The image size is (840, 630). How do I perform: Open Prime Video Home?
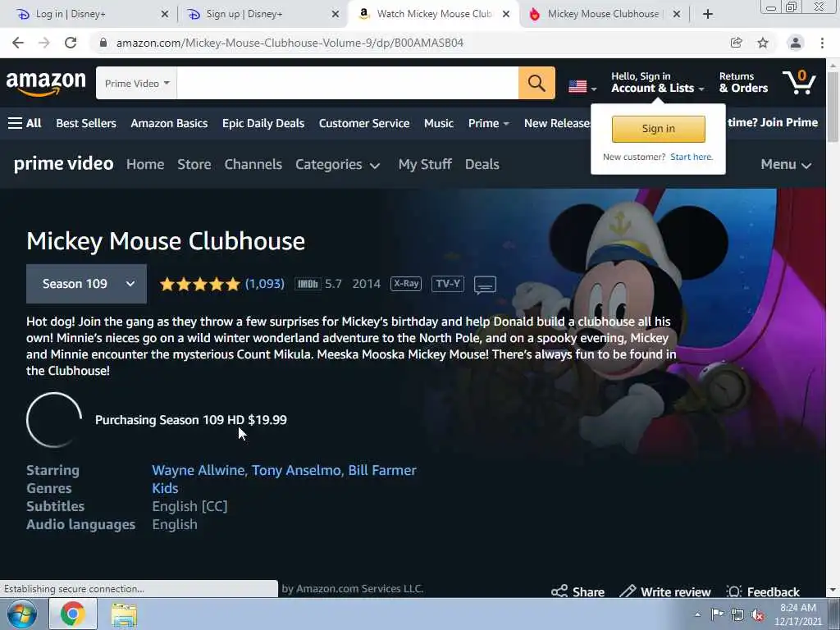(x=145, y=164)
